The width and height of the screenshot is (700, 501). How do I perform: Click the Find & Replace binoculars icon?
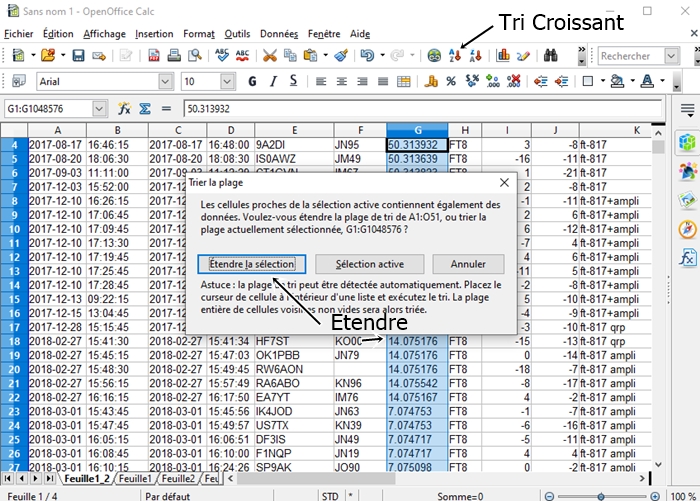click(x=550, y=55)
